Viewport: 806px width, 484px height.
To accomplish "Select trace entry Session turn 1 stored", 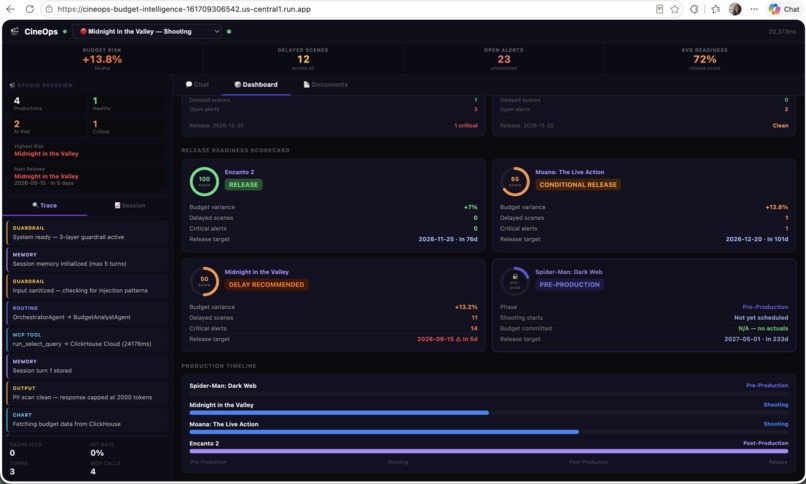I will pyautogui.click(x=87, y=366).
